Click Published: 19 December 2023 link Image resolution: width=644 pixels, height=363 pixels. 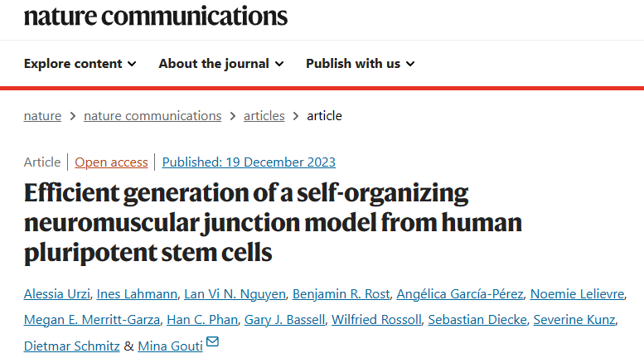[249, 162]
